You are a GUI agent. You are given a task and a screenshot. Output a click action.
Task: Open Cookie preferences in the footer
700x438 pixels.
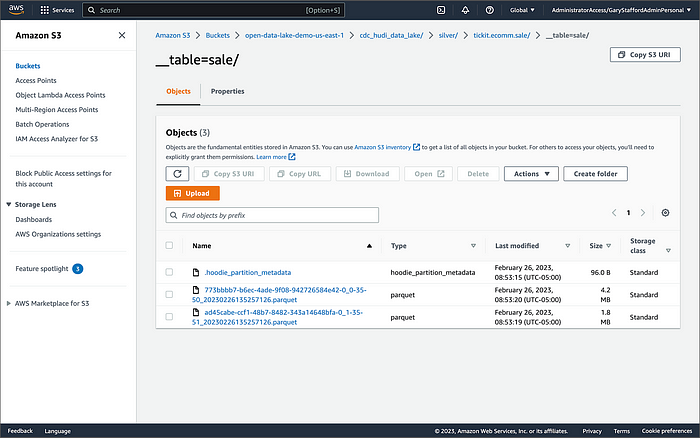click(667, 431)
